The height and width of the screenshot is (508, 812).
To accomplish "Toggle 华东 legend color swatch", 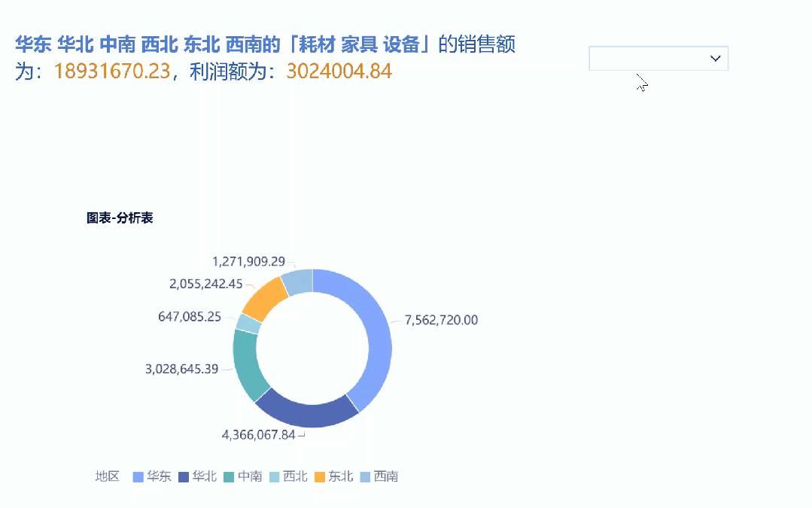I will click(x=138, y=477).
